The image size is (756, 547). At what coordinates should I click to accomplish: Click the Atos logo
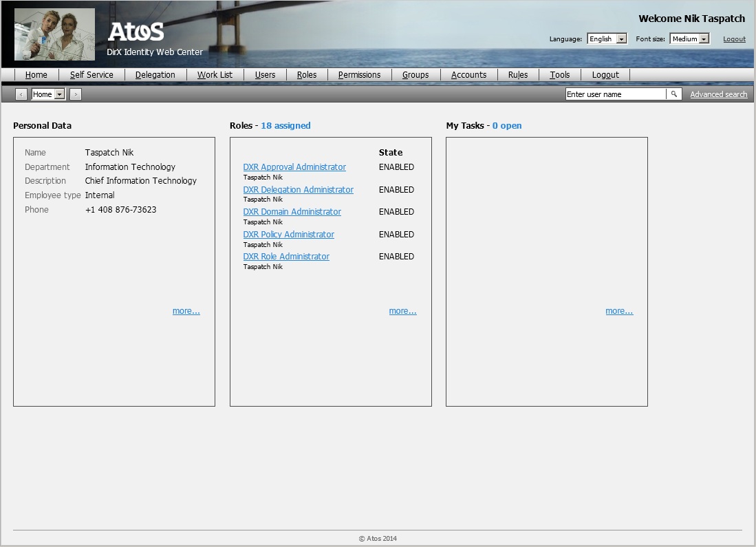(135, 32)
